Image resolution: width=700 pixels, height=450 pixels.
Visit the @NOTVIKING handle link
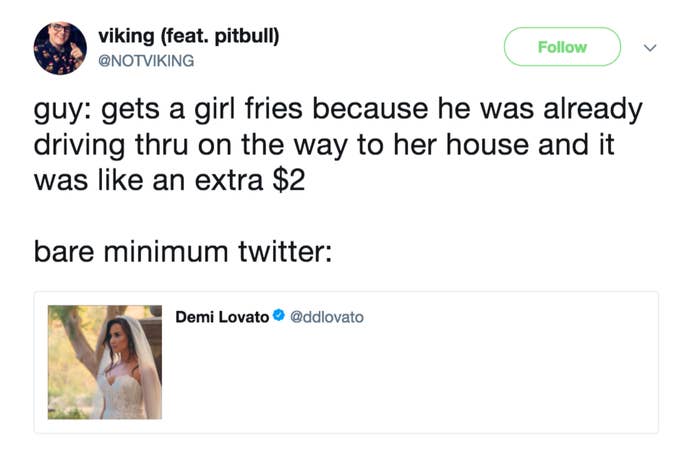pos(146,61)
